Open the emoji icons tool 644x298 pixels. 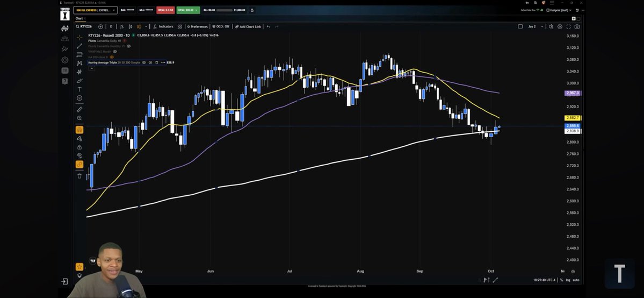tap(79, 98)
